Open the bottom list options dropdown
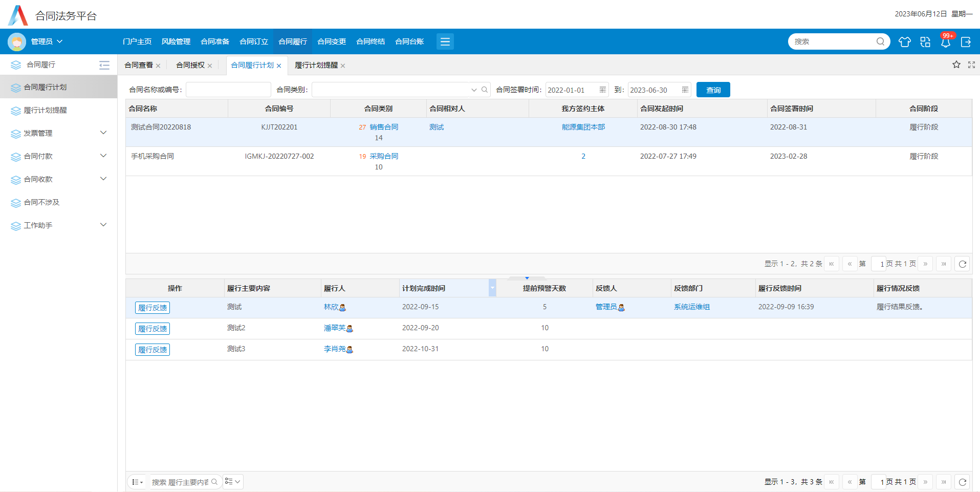 tap(137, 482)
